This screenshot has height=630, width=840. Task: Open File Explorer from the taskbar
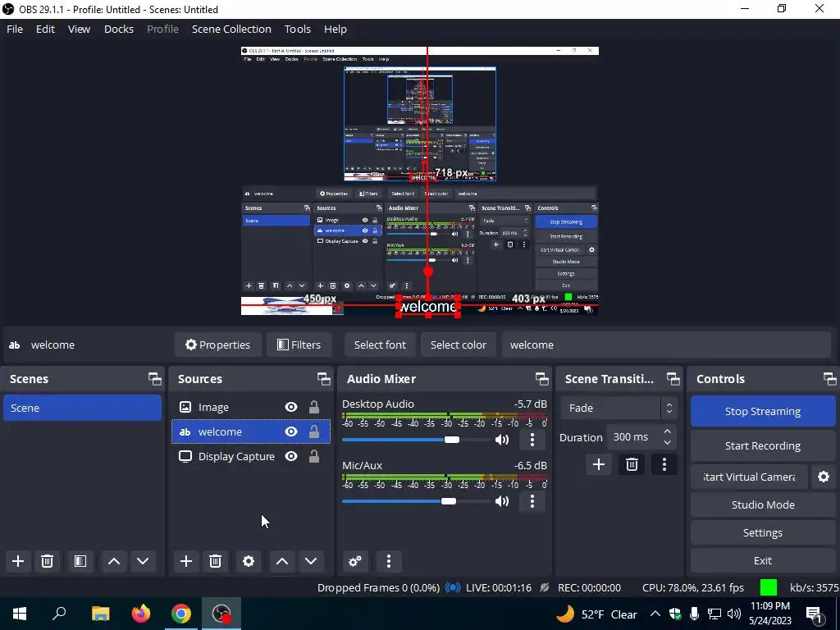coord(100,614)
